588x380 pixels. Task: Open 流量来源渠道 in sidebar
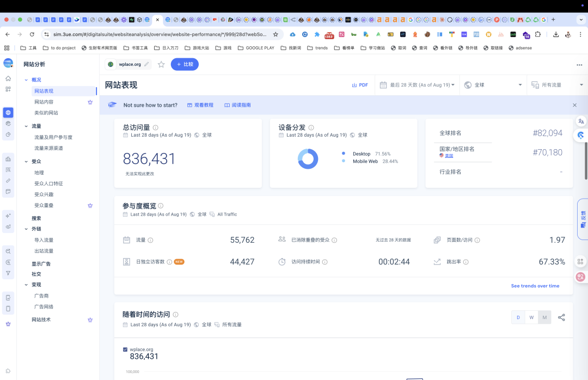tap(49, 148)
